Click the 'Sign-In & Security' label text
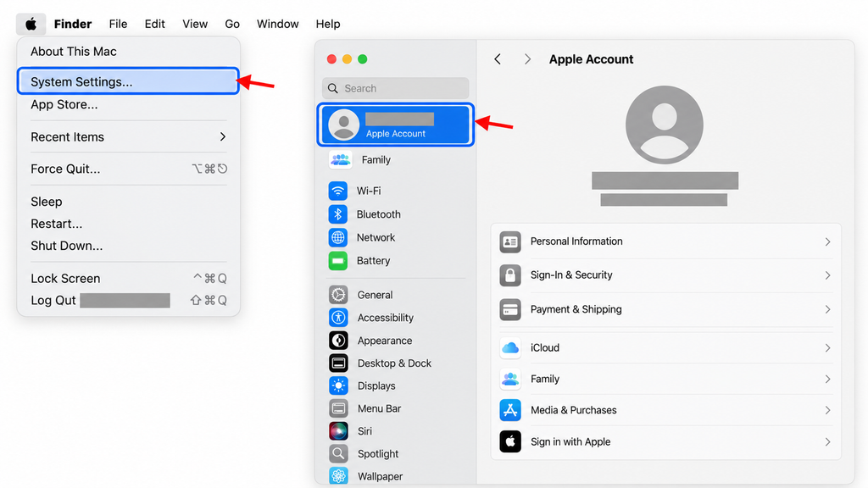 tap(571, 275)
